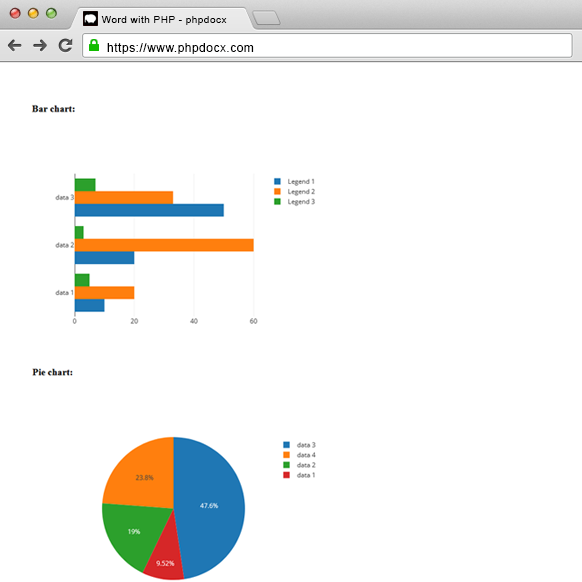Click the browser back arrow
The image size is (582, 582).
tap(14, 46)
